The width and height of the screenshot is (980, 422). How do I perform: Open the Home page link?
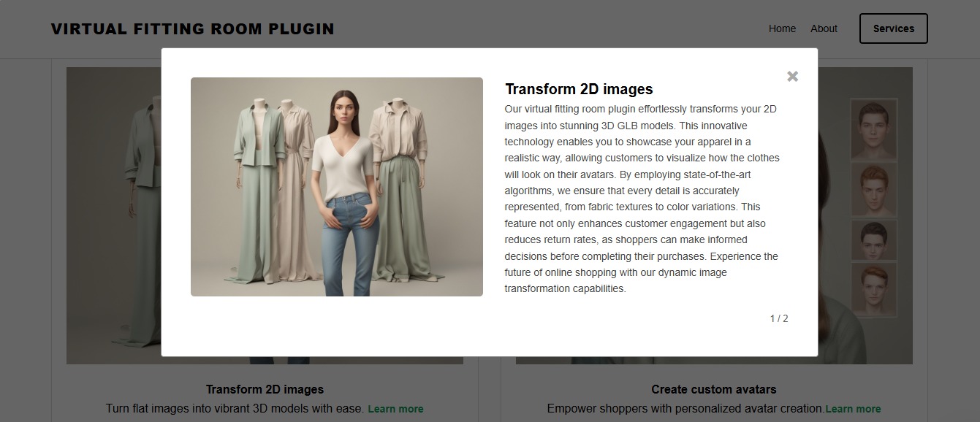coord(782,28)
